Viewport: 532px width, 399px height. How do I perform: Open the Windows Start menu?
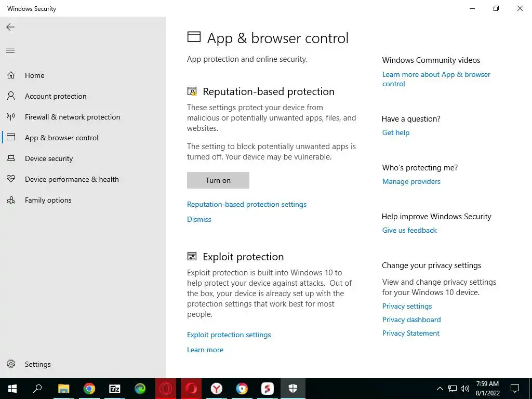coord(12,389)
